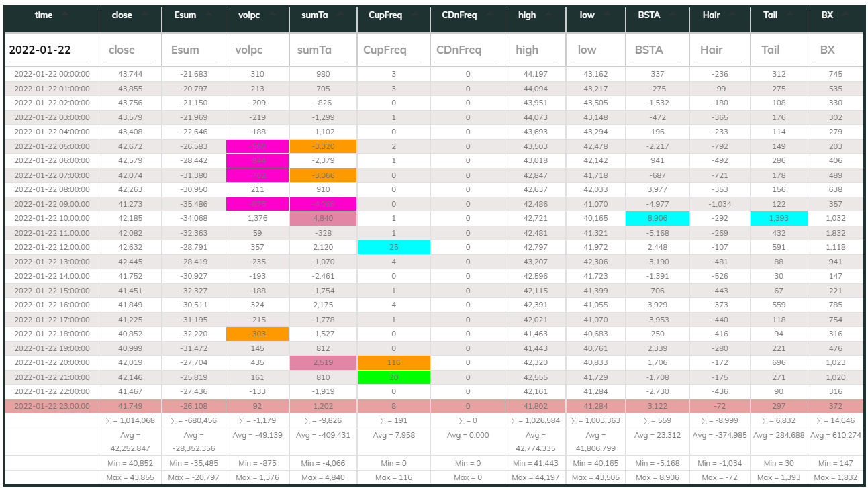
Task: Click the Tail average Avg = 284.688
Action: click(779, 435)
